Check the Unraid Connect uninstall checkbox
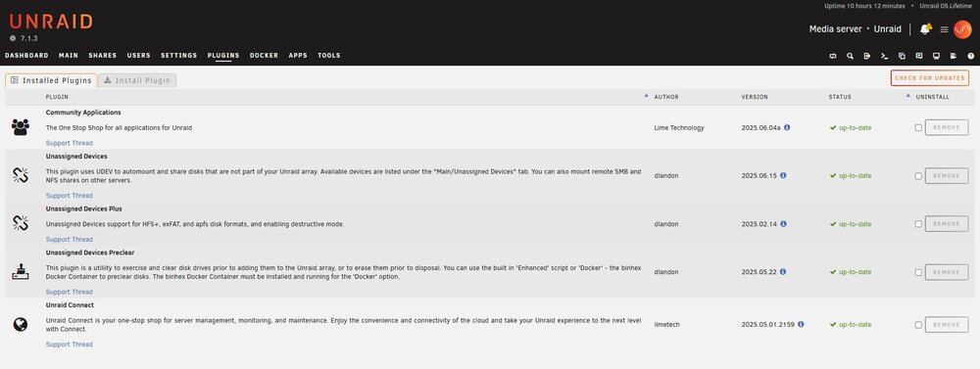 point(918,325)
